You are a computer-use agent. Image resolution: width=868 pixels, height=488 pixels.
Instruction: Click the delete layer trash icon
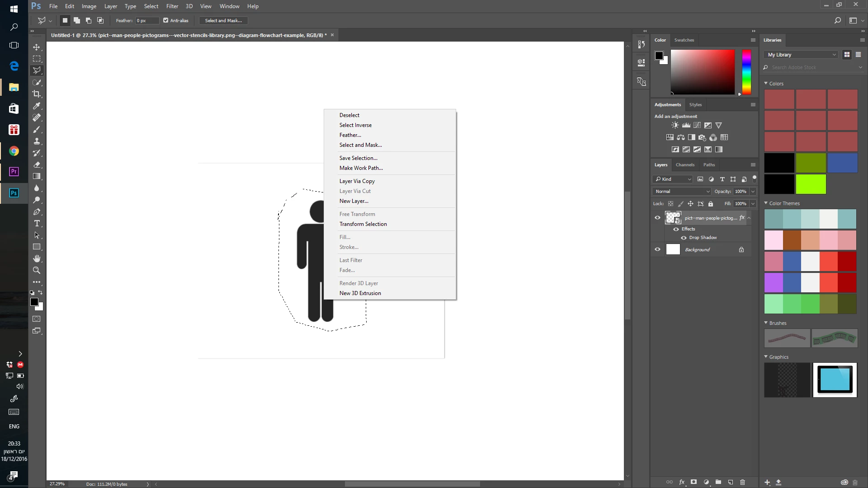coord(742,482)
